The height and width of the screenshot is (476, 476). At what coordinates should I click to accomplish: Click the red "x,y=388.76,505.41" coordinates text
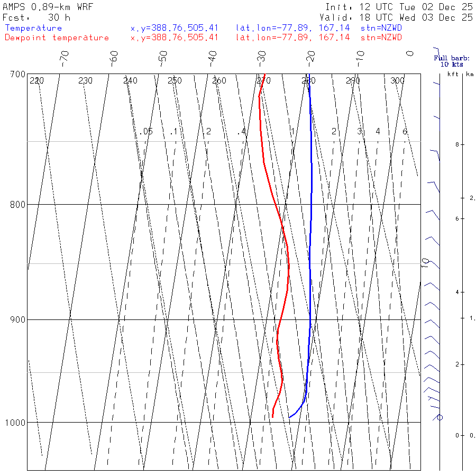pyautogui.click(x=174, y=38)
